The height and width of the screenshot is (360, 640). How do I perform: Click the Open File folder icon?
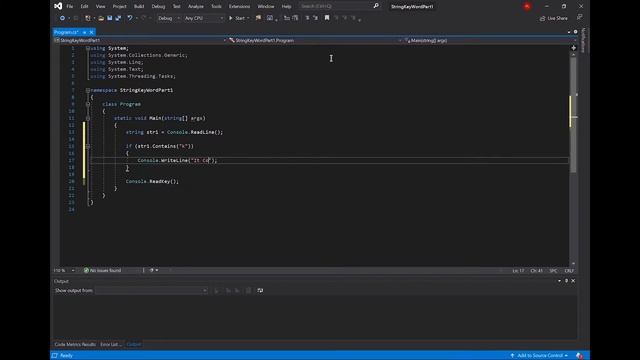pos(101,18)
